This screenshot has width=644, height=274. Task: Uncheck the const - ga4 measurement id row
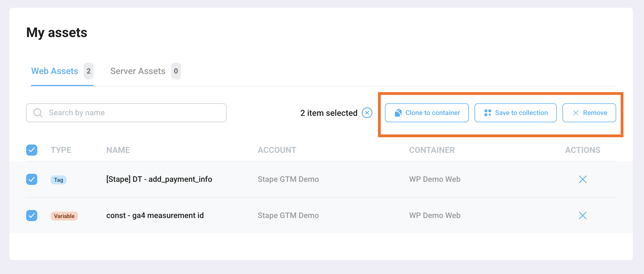tap(32, 216)
